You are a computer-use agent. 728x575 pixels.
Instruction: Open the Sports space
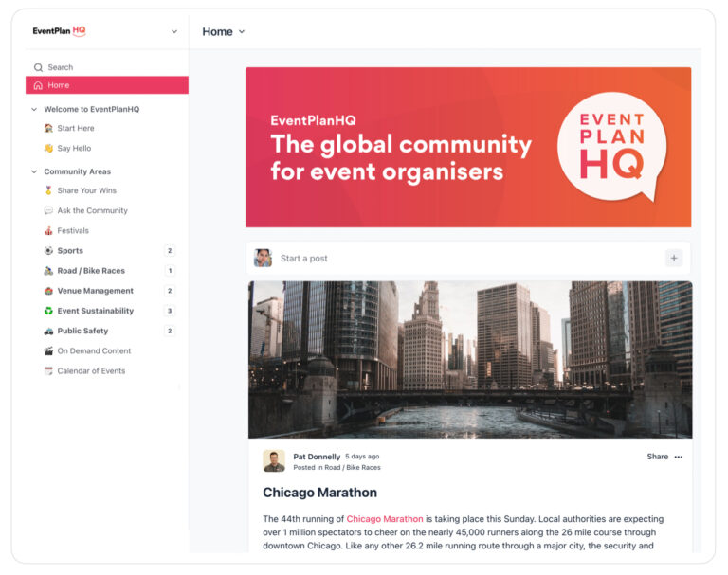click(x=70, y=251)
